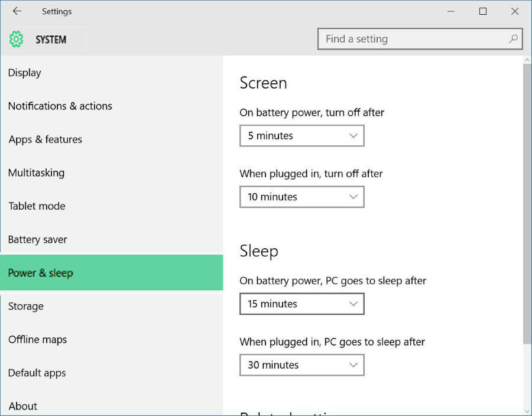Screen dimensions: 532x416
Task: Open the battery screen timeout dropdown
Action: point(301,135)
